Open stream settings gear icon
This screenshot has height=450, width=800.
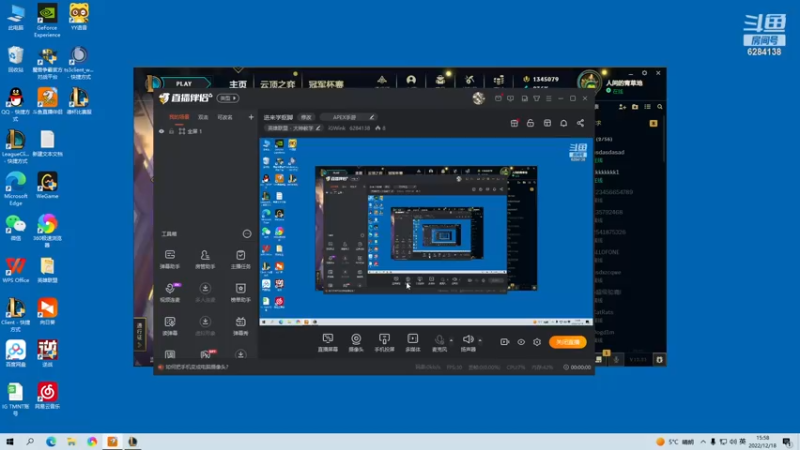point(537,342)
